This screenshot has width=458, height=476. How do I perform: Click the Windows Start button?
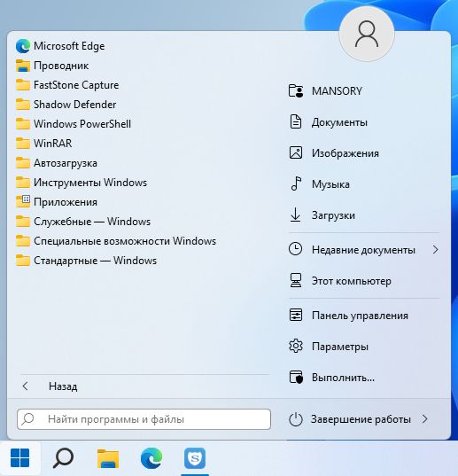[x=20, y=458]
